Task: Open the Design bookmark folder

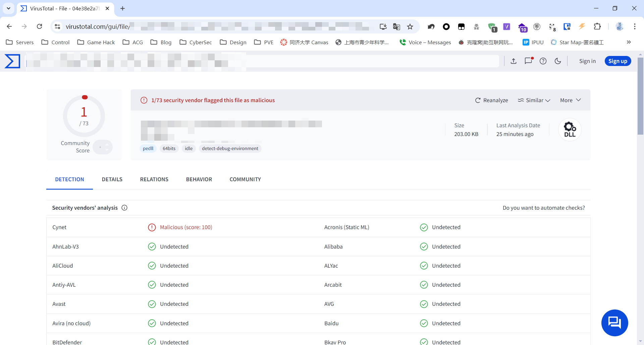Action: click(x=233, y=42)
